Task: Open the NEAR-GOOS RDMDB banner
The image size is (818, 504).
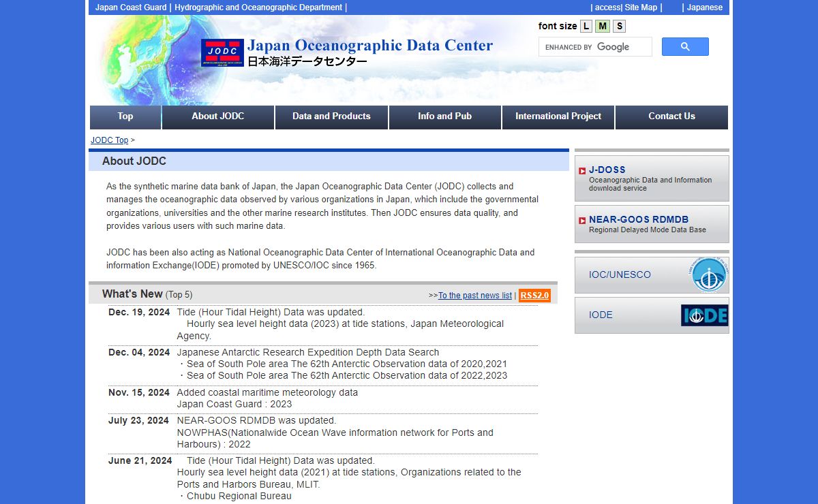Action: (x=652, y=224)
